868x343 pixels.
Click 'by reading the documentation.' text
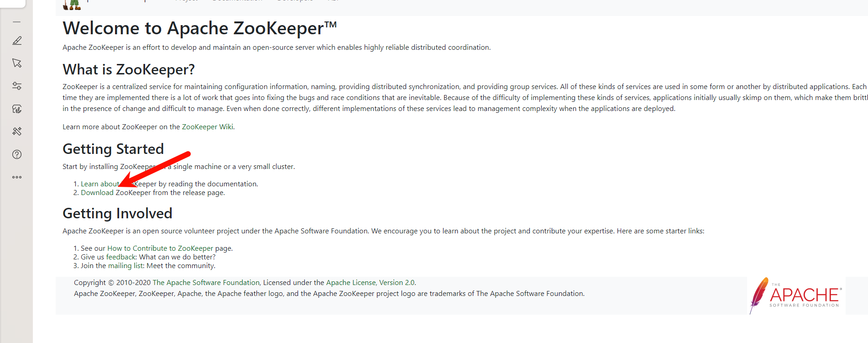click(208, 184)
